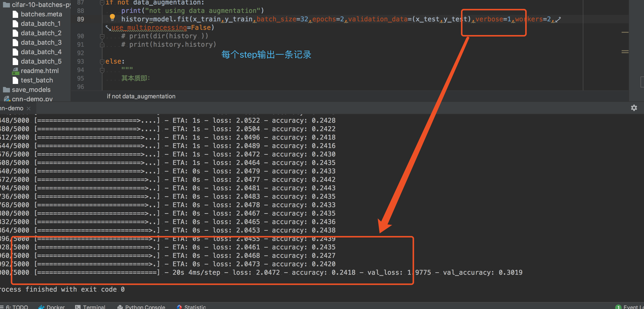This screenshot has width=644, height=309.
Task: Open the Event Log notification badge
Action: point(618,307)
